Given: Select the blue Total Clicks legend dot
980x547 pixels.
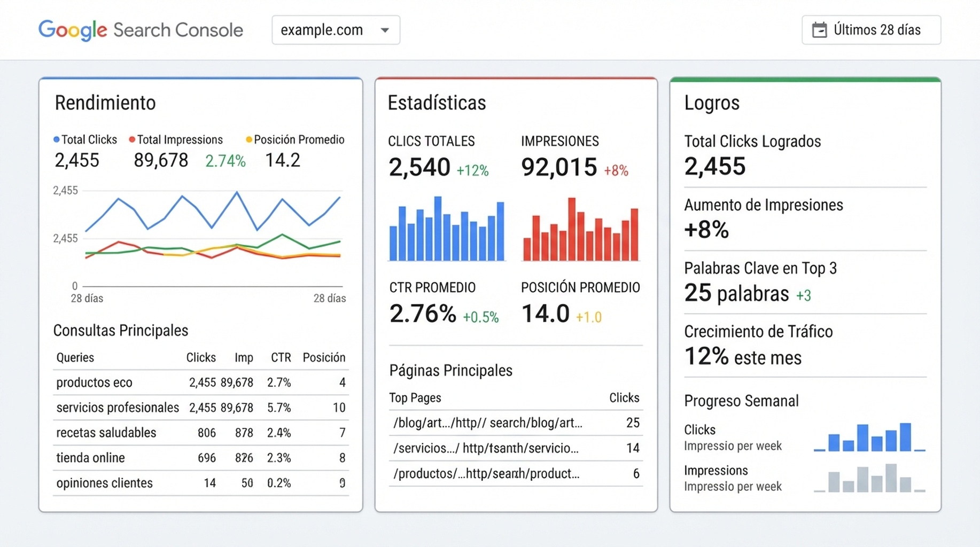Looking at the screenshot, I should click(56, 139).
